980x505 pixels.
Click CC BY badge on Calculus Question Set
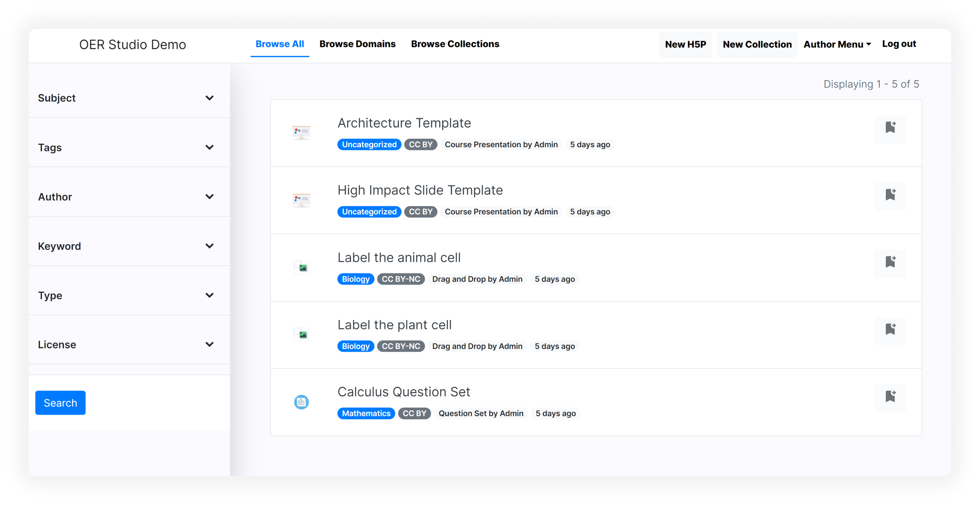pos(414,414)
